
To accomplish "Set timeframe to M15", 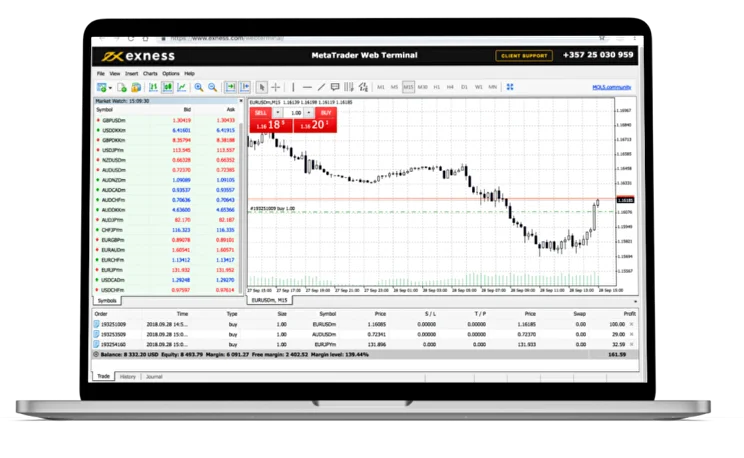I will click(408, 87).
